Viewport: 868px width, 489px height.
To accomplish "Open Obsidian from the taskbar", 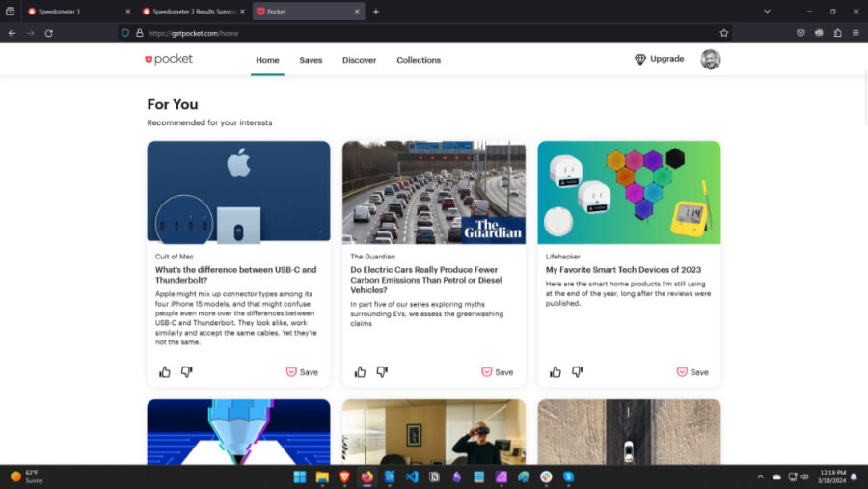I will 457,476.
